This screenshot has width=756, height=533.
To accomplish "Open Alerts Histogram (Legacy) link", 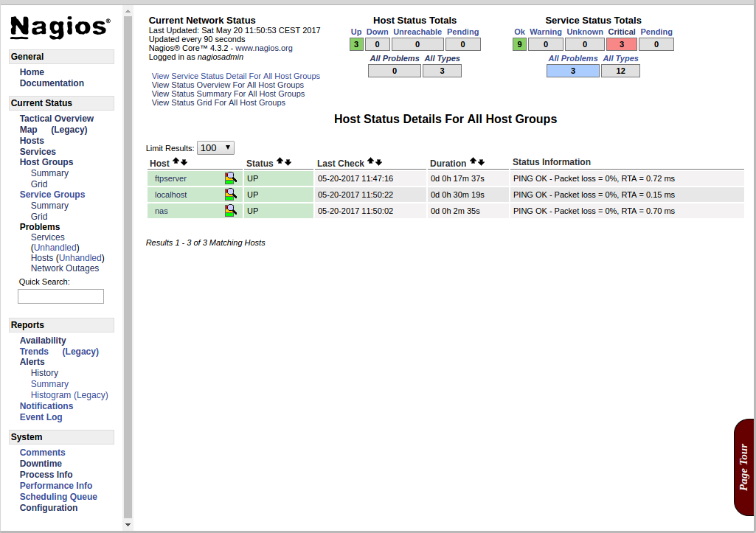I will 69,395.
